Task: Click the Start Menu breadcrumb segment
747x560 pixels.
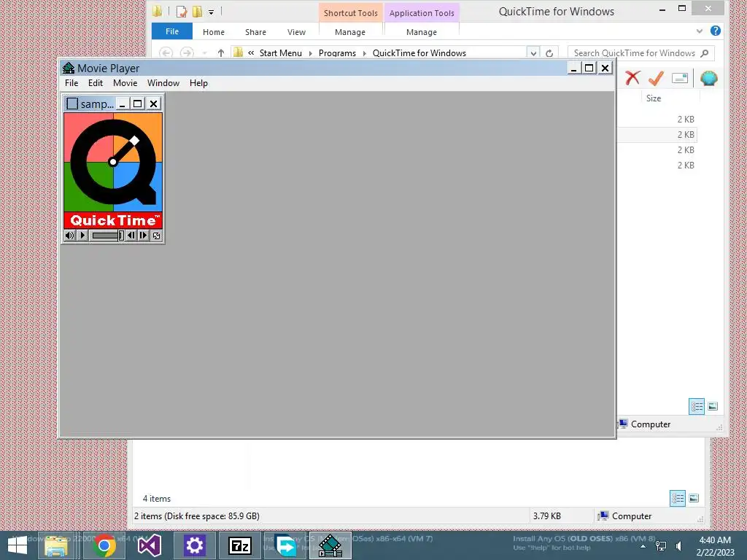Action: click(x=281, y=52)
